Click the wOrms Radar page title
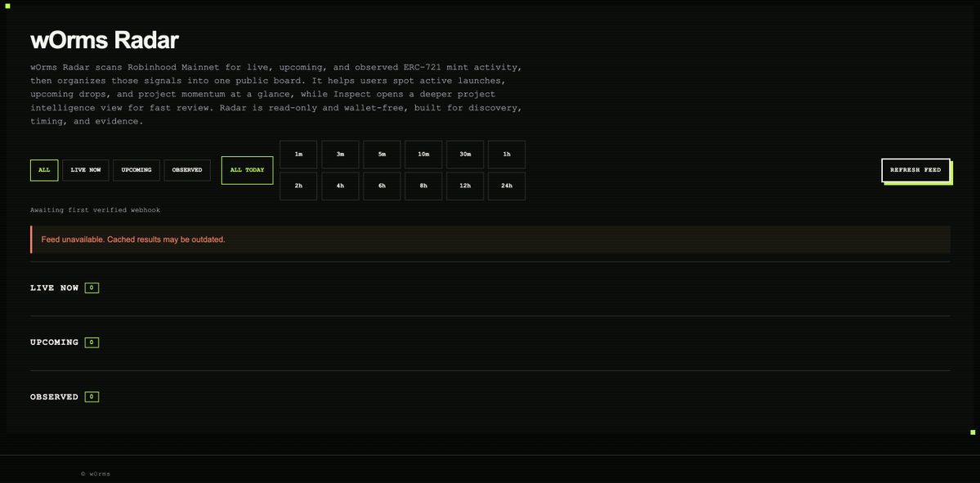Viewport: 980px width, 483px height. click(x=105, y=41)
